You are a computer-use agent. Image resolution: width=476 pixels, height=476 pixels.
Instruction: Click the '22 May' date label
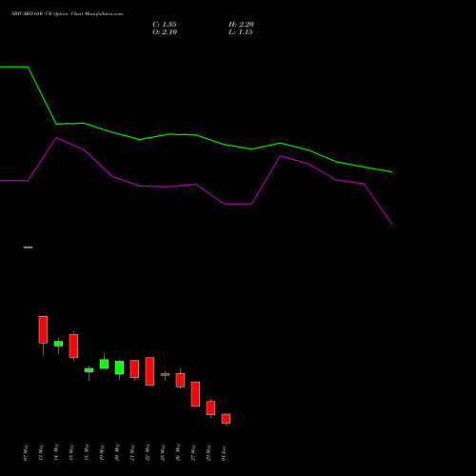[x=148, y=452]
